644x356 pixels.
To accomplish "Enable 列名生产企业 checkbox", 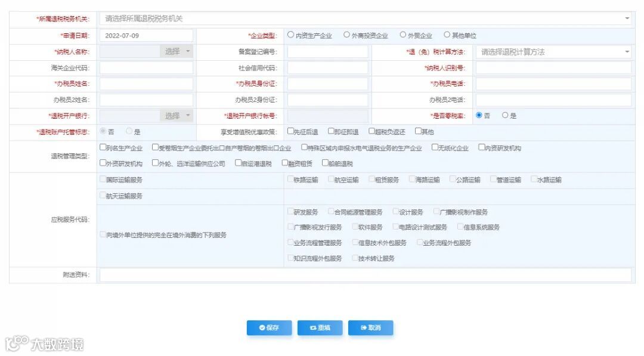I will point(103,147).
